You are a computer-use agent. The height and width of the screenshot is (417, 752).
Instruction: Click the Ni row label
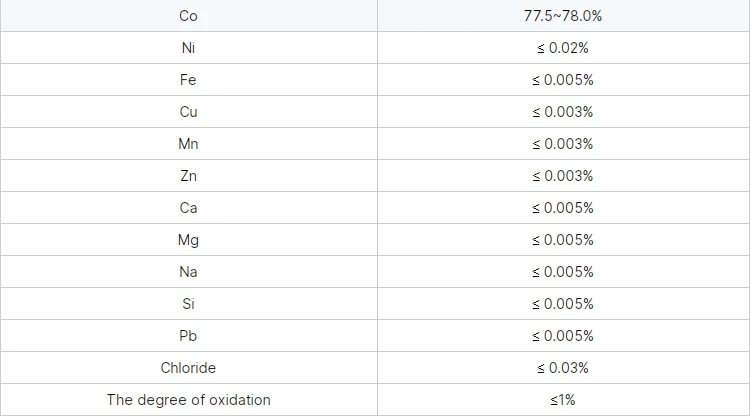tap(188, 48)
